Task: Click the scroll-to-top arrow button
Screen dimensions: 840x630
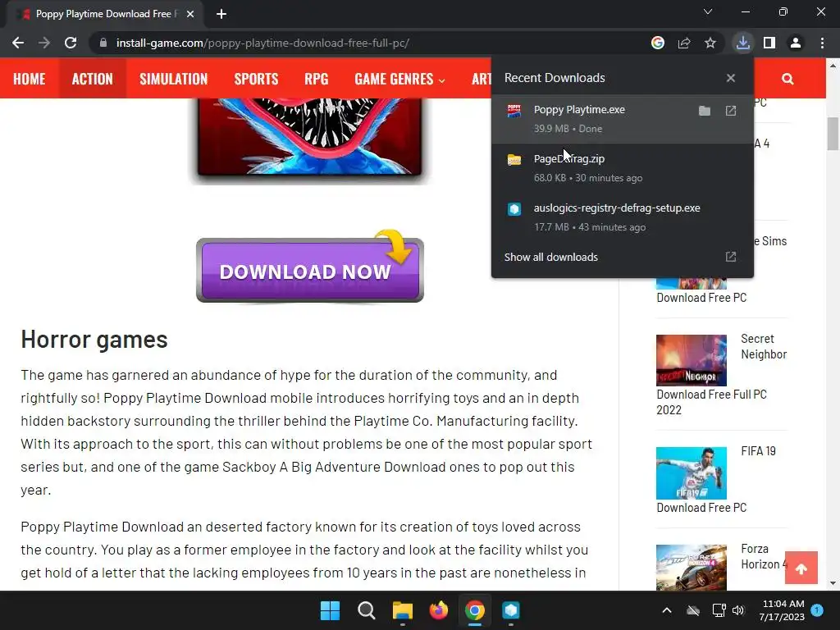Action: tap(801, 568)
